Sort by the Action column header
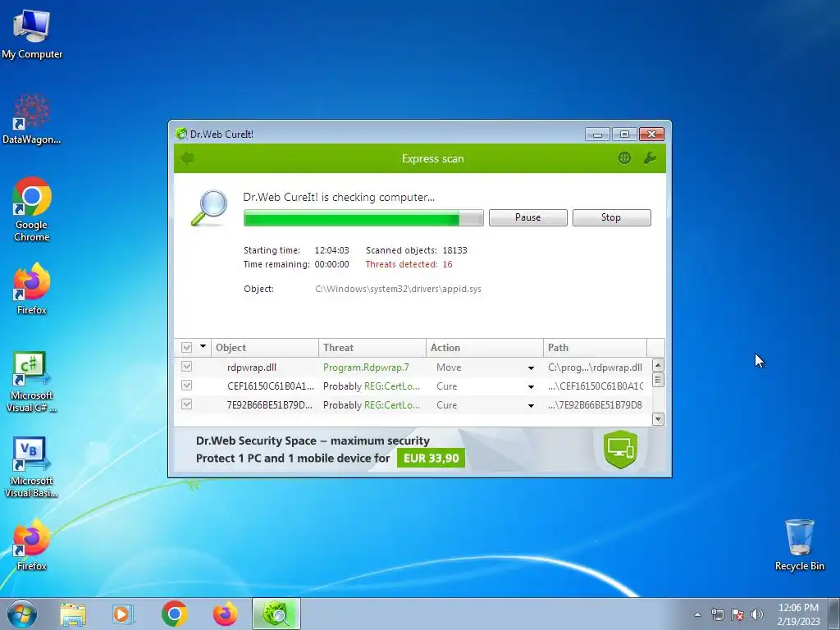840x630 pixels. tap(484, 348)
